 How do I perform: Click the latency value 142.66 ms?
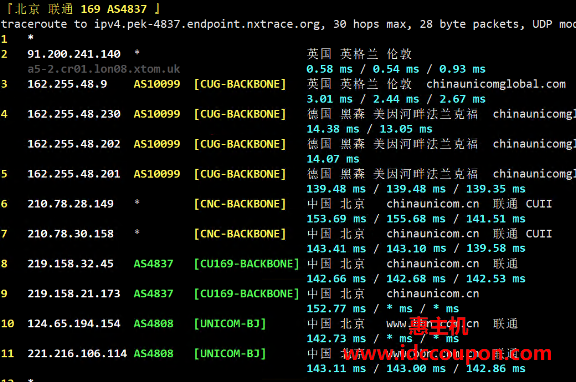[x=336, y=279]
